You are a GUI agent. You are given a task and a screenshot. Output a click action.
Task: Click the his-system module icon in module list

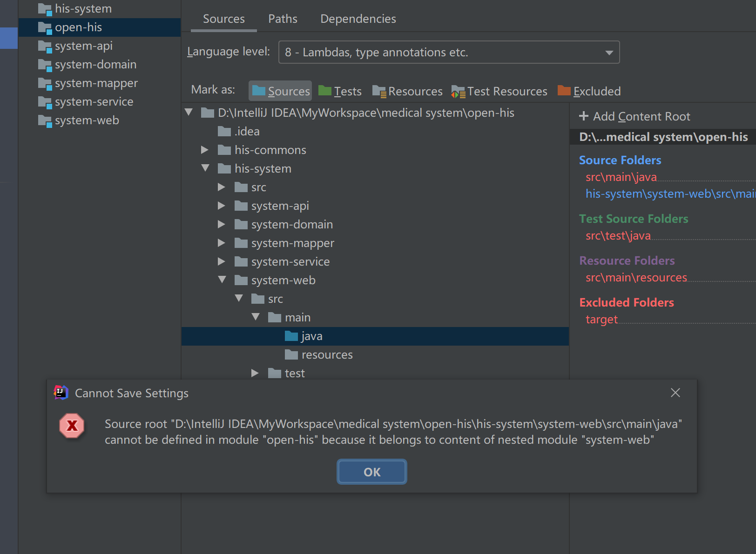point(45,9)
